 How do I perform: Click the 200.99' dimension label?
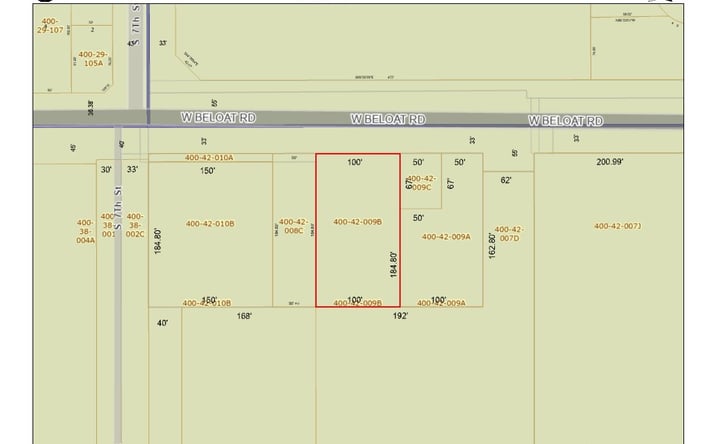(x=610, y=162)
